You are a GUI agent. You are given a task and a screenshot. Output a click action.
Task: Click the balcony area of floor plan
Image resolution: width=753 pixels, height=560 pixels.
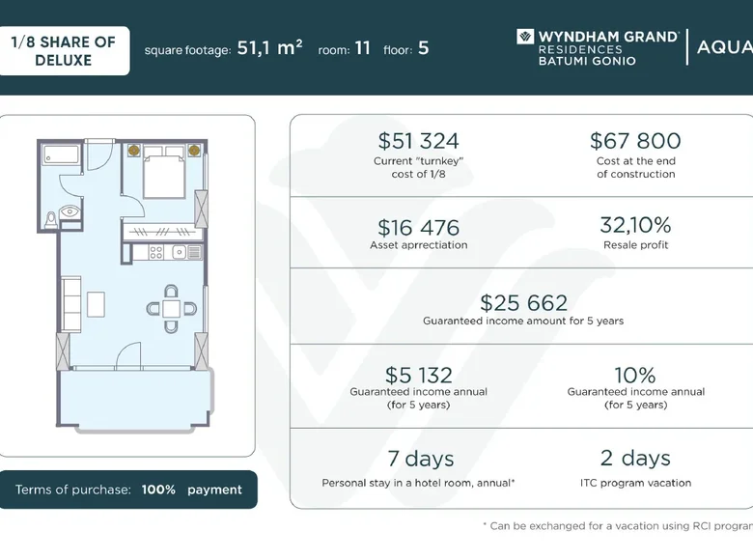(134, 398)
